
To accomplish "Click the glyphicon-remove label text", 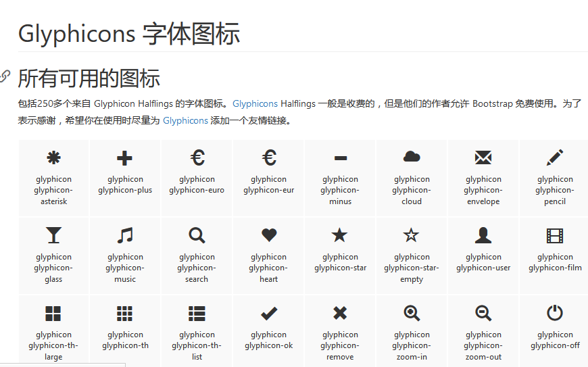I will click(340, 345).
